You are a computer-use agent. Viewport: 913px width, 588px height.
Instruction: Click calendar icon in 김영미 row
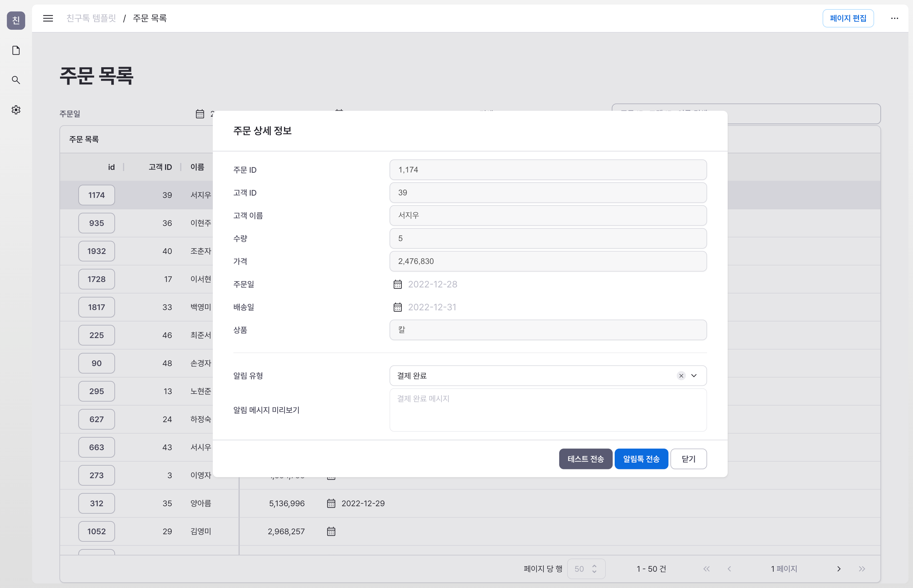coord(331,531)
